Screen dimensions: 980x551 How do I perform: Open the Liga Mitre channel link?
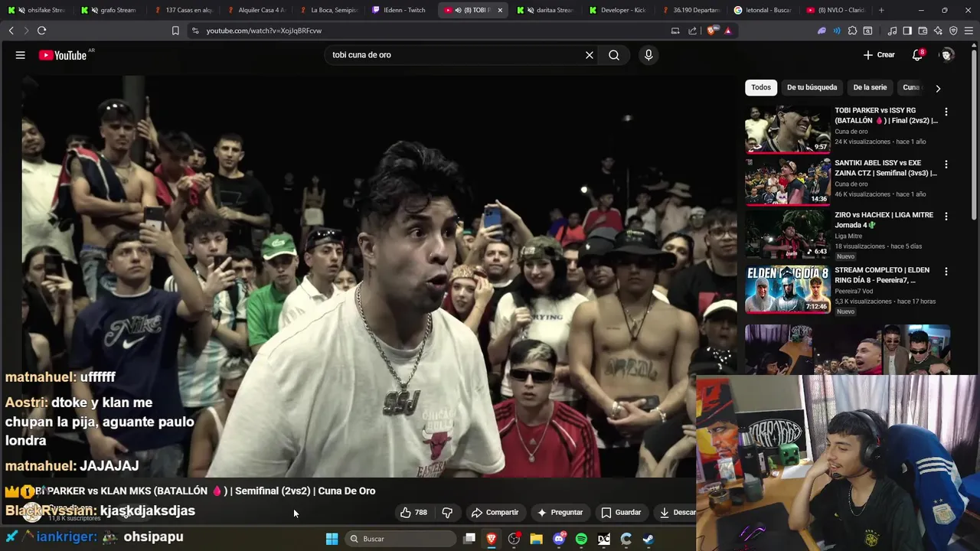(848, 236)
